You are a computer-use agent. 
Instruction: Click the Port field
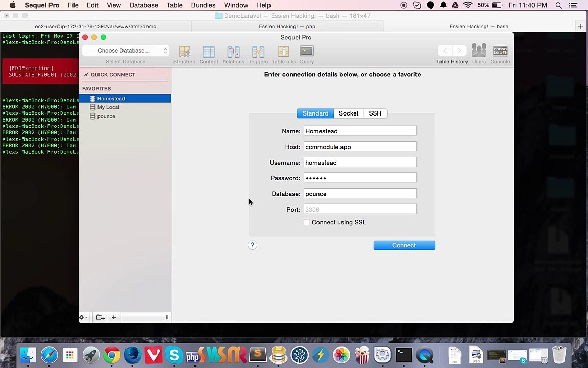click(x=360, y=209)
